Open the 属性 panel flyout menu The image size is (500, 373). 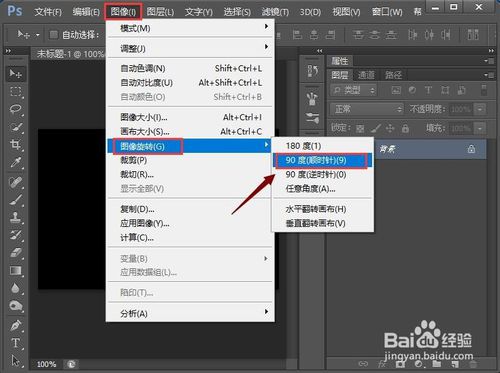click(x=489, y=61)
